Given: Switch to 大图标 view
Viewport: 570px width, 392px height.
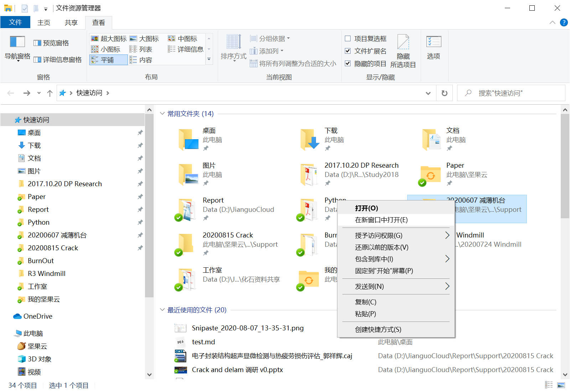Looking at the screenshot, I should 145,38.
